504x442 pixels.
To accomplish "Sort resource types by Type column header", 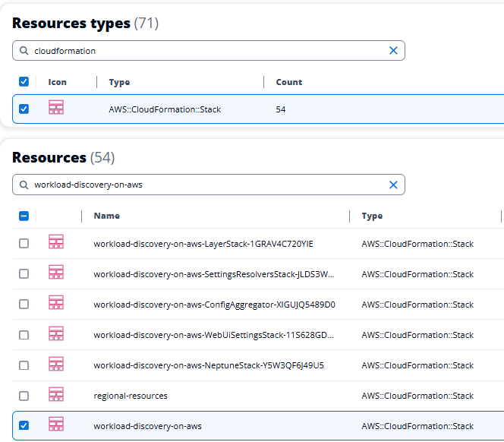I will (119, 82).
